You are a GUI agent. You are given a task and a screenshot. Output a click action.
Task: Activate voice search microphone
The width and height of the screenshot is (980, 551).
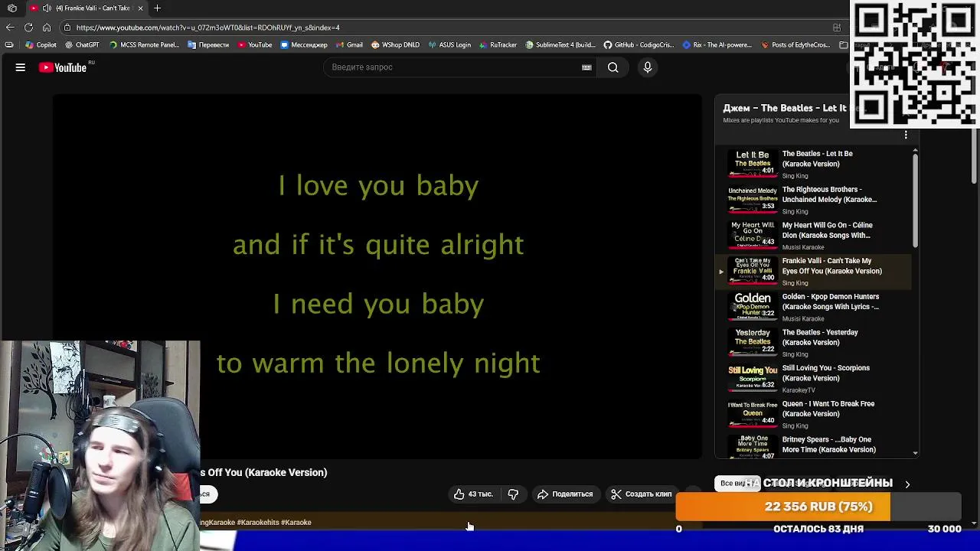(648, 67)
